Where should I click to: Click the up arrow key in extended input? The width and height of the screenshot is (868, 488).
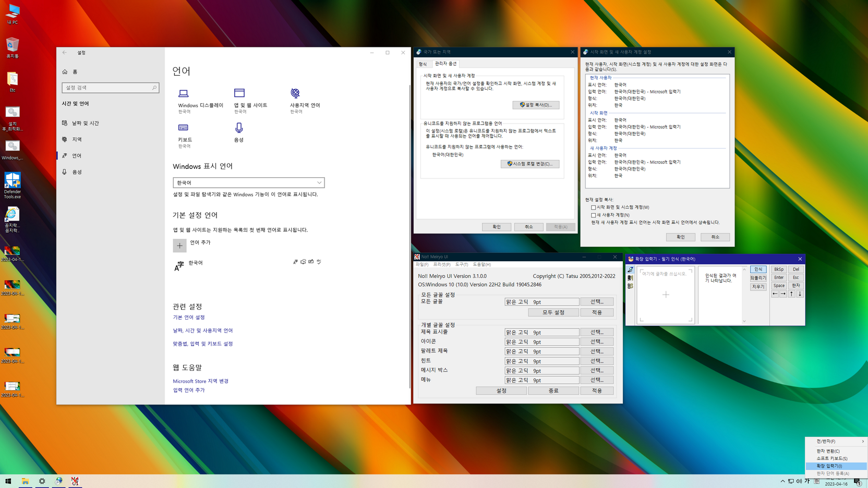[791, 294]
